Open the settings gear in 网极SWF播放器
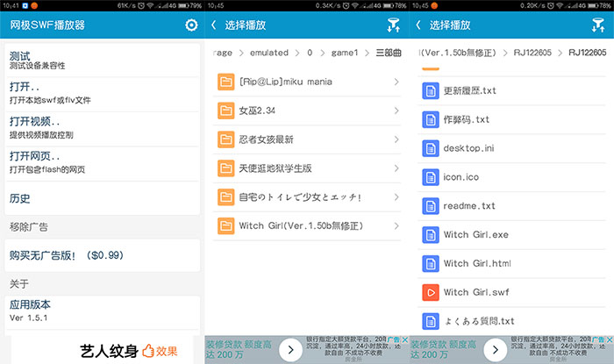 [x=191, y=25]
